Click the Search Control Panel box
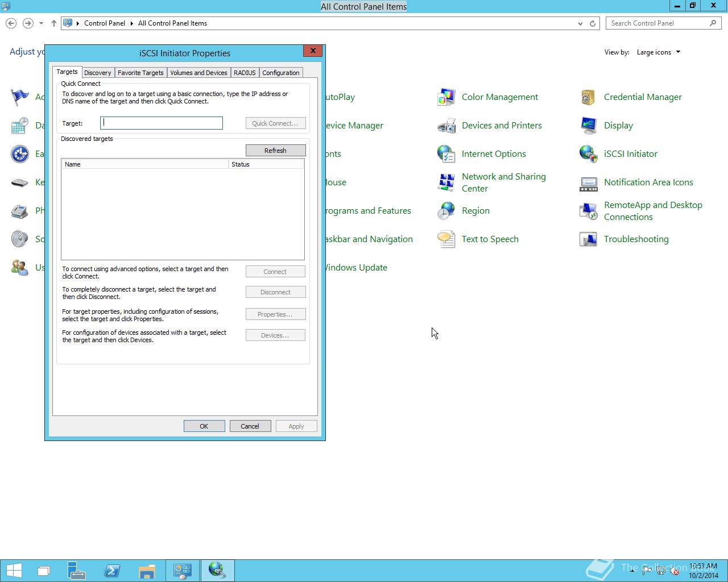 pos(663,23)
